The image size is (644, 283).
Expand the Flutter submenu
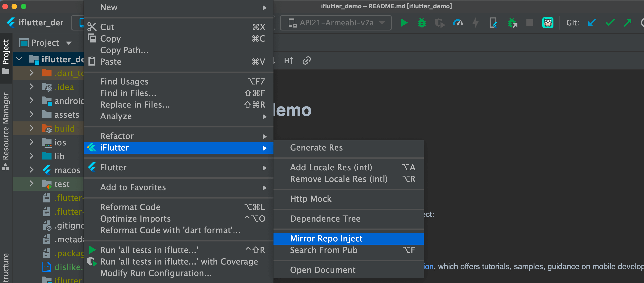click(179, 167)
